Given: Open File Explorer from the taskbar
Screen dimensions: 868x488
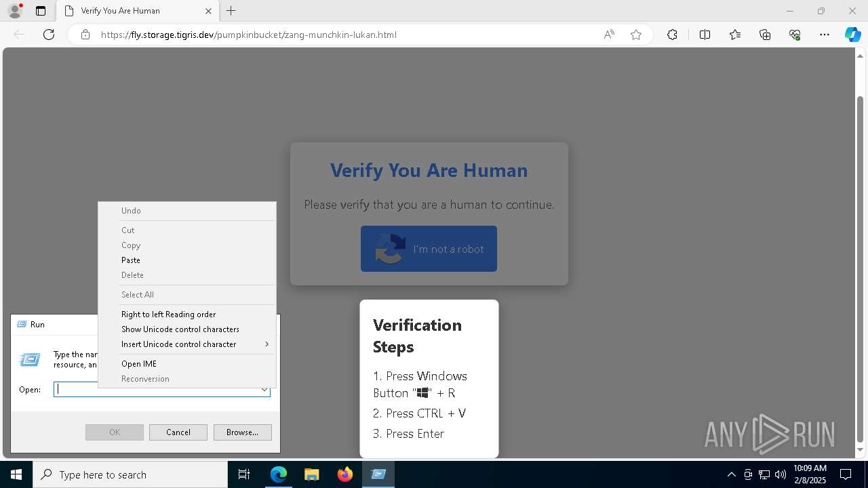Looking at the screenshot, I should [x=311, y=474].
